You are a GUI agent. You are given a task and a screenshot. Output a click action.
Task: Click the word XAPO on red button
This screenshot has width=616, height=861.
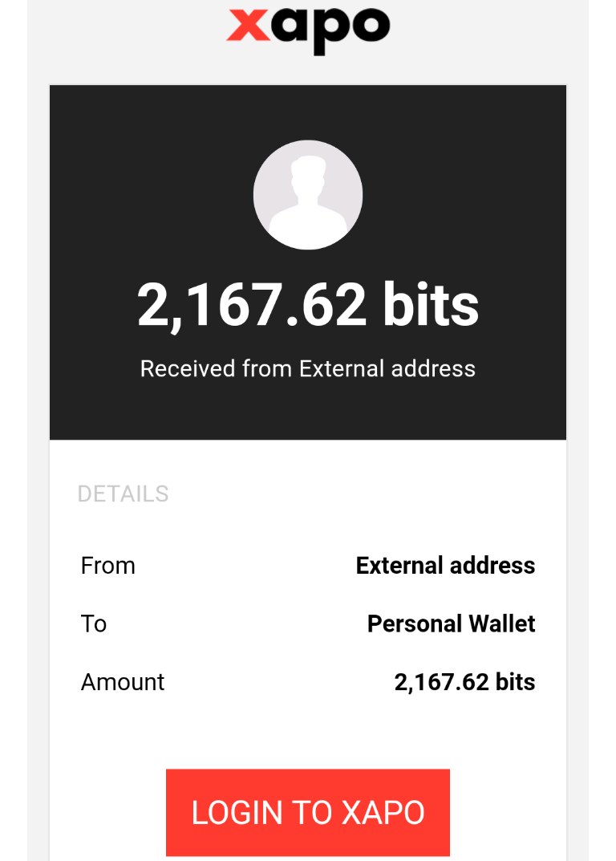383,813
